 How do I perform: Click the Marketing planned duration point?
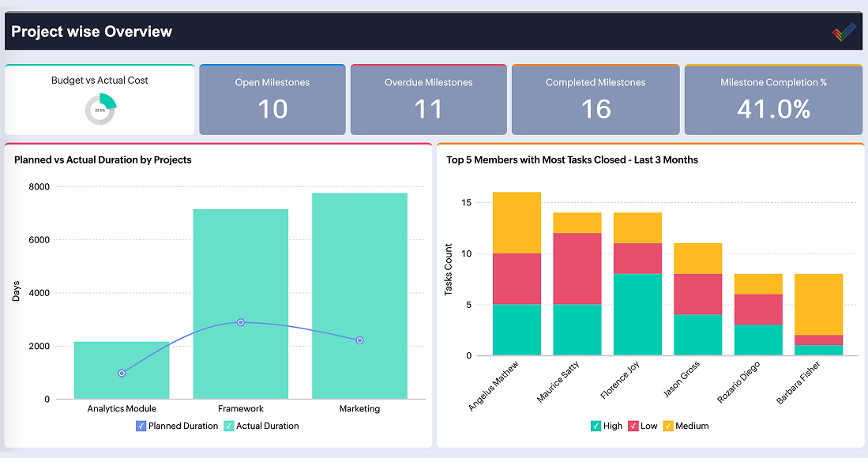[x=360, y=340]
